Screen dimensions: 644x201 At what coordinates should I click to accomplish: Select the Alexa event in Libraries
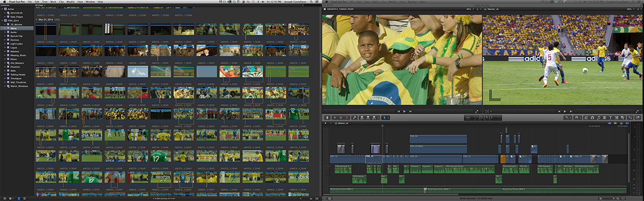(x=17, y=28)
